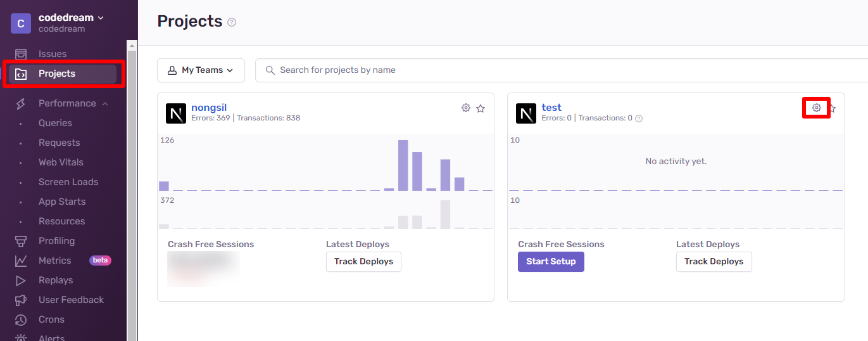Click the search magnifier icon
The image size is (868, 341).
[x=270, y=70]
